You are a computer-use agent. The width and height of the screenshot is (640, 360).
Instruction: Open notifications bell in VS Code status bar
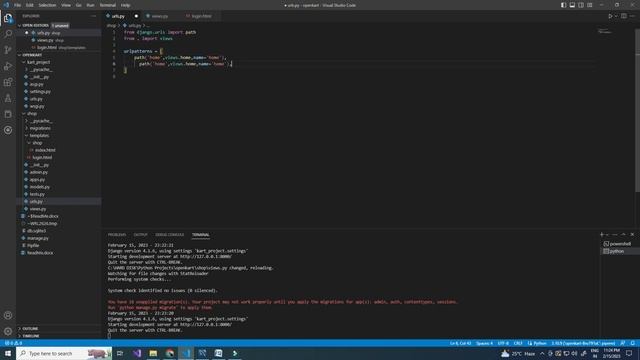(633, 343)
